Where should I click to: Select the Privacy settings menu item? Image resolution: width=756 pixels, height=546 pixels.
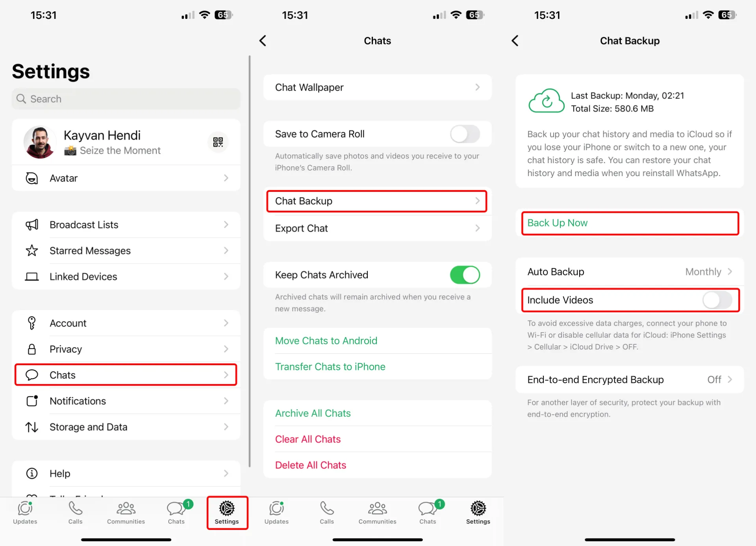(126, 349)
